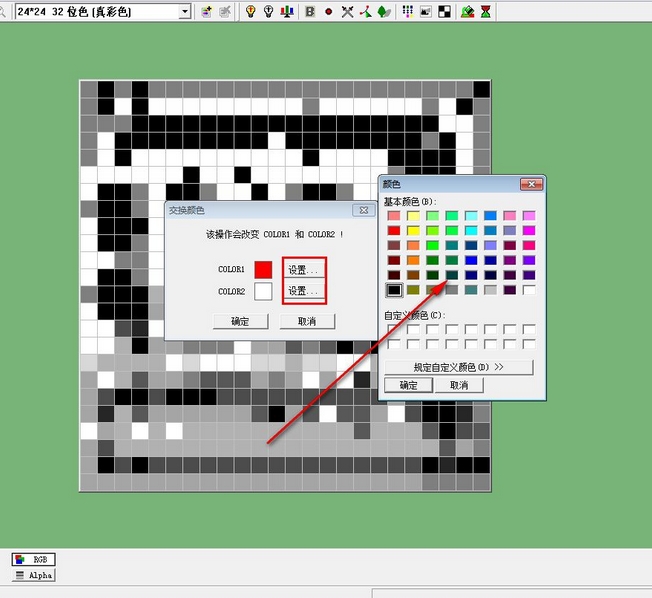The height and width of the screenshot is (598, 652).
Task: Click the green paint fill icon
Action: pos(468,12)
